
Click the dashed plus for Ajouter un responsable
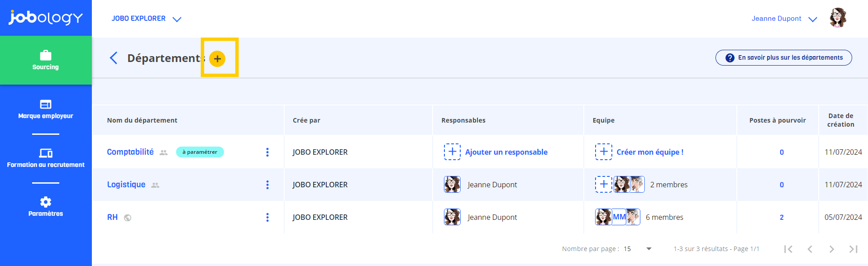click(x=452, y=152)
